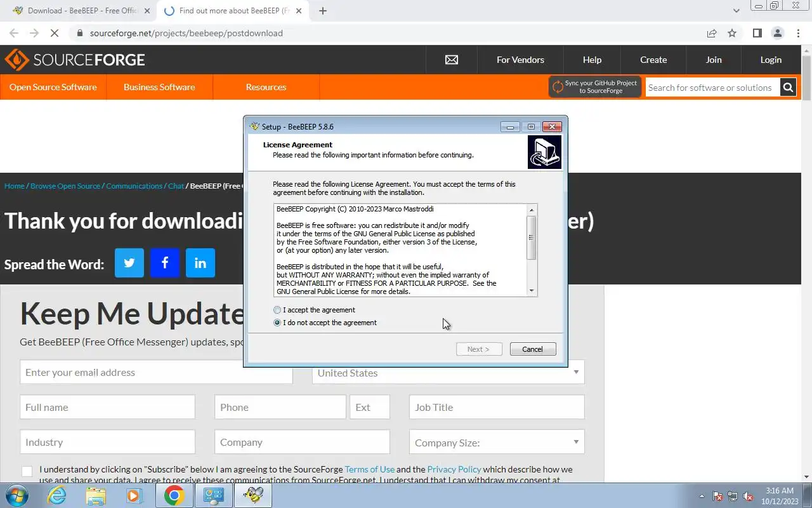This screenshot has width=812, height=508.
Task: Share on LinkedIn icon
Action: [200, 263]
